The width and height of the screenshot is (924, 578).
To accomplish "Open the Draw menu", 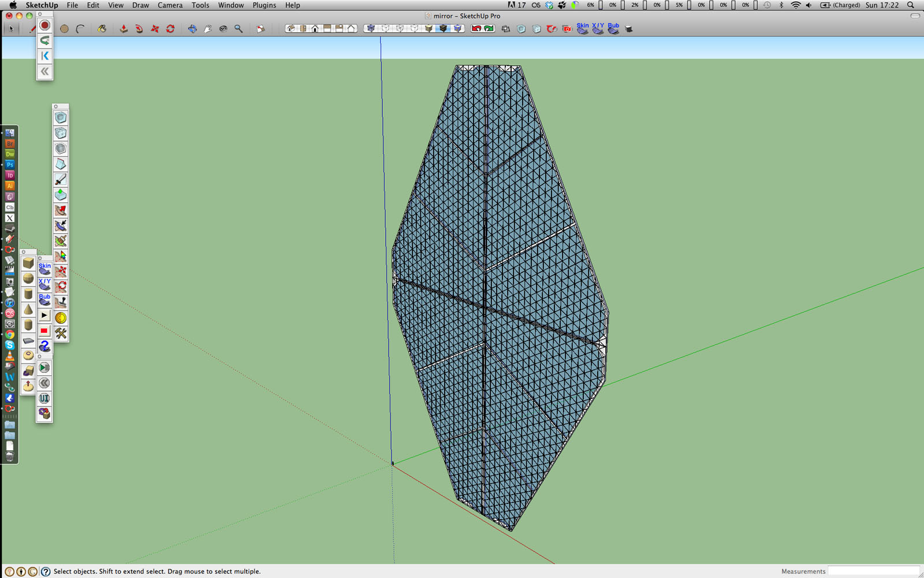I will pyautogui.click(x=140, y=5).
